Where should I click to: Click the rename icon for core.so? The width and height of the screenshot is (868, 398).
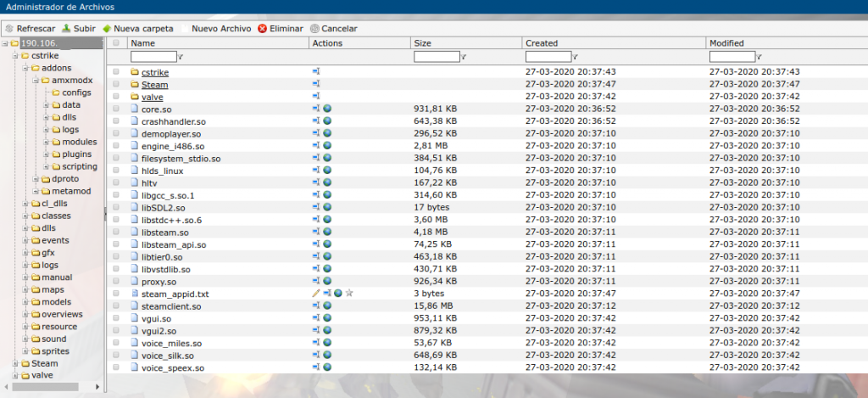(316, 109)
